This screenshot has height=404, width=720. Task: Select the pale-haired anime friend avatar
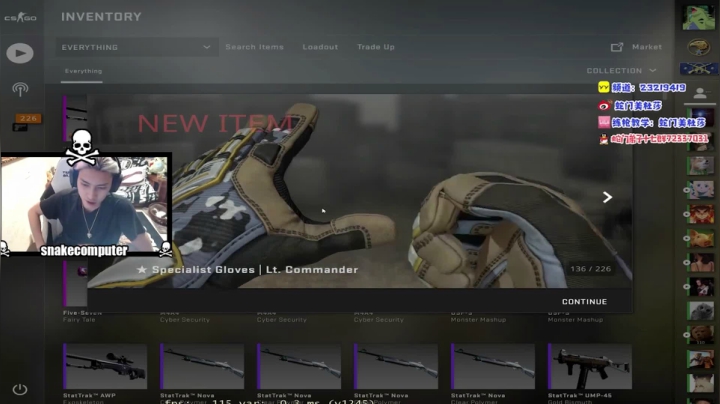point(701,190)
